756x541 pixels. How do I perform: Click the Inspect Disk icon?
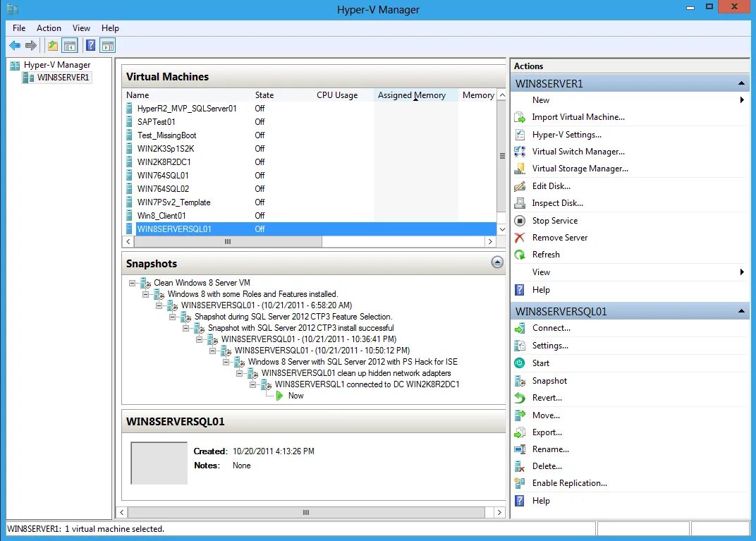pyautogui.click(x=520, y=203)
